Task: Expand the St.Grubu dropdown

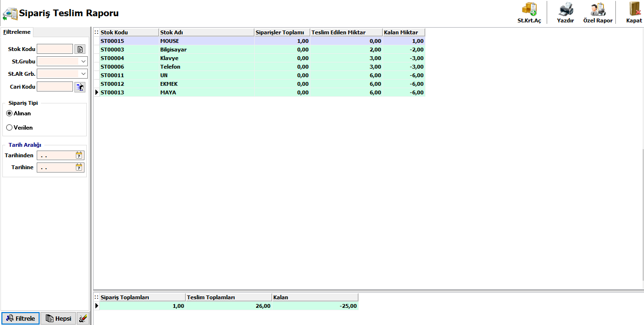Action: click(83, 61)
